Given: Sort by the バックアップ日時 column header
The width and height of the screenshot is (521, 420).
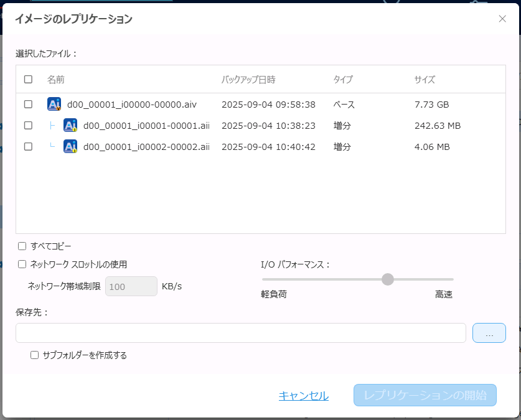Looking at the screenshot, I should [248, 80].
